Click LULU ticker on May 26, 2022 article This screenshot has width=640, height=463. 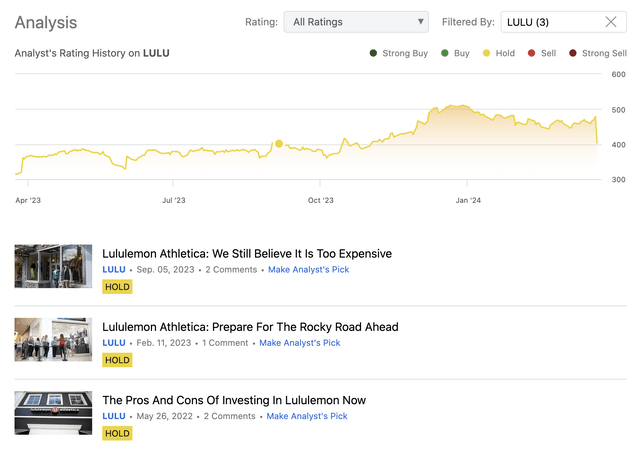[x=114, y=416]
